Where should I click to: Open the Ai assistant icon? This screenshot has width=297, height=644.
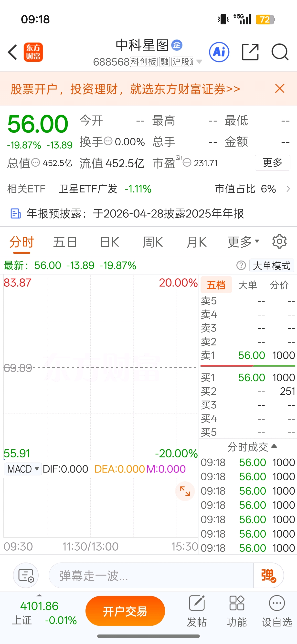(x=219, y=52)
